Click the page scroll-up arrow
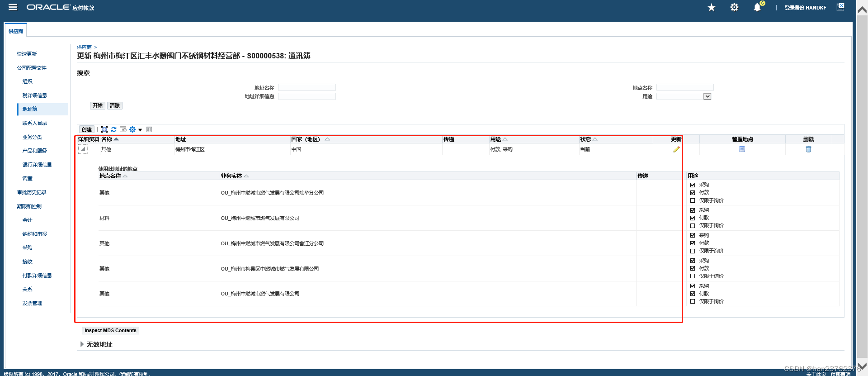868x376 pixels. pyautogui.click(x=862, y=10)
